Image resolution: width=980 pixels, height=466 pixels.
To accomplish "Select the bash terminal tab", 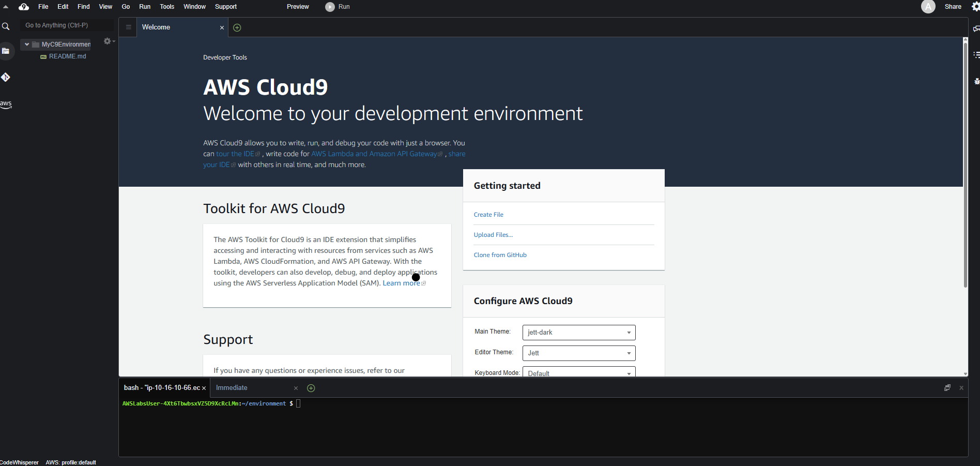I will (162, 388).
